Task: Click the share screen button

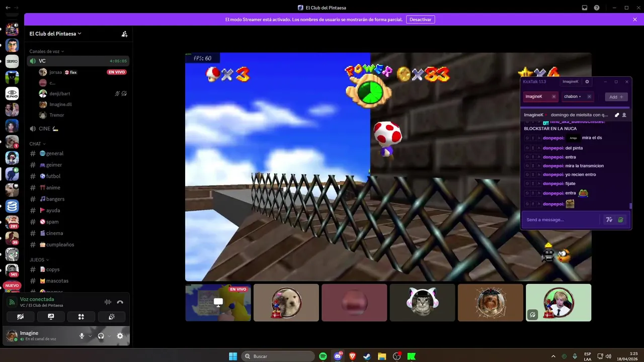Action: 51,317
